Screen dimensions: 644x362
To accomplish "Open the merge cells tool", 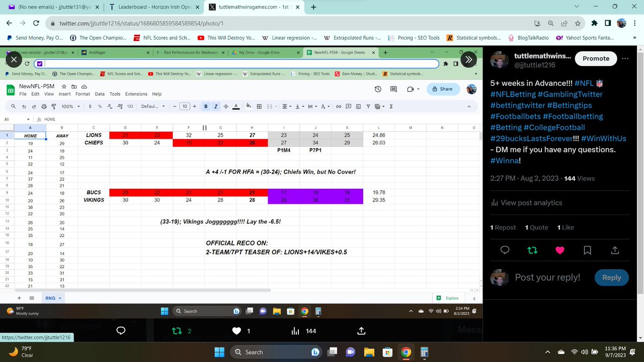I will [x=270, y=107].
